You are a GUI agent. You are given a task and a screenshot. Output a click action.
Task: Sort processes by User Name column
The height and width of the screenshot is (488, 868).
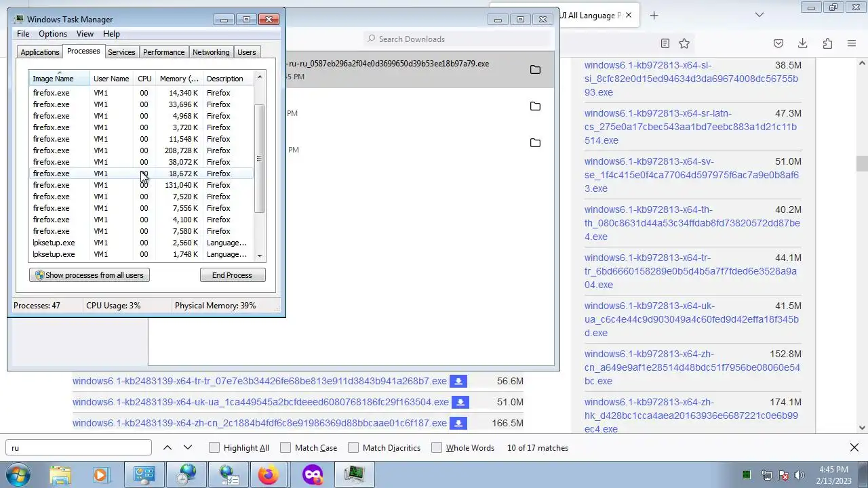point(111,79)
